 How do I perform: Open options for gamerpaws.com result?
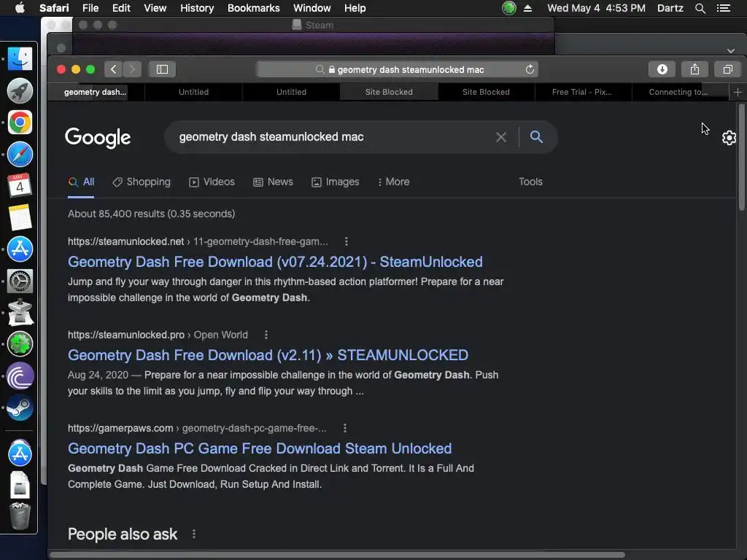[345, 429]
